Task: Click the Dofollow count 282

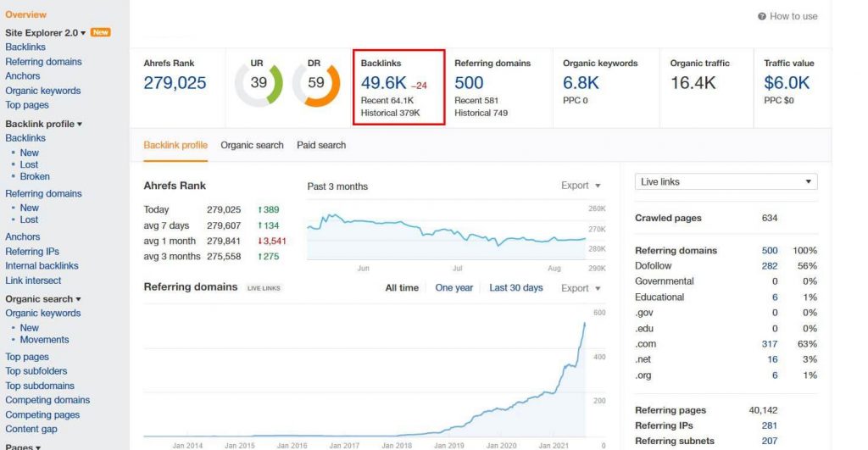Action: (x=770, y=266)
